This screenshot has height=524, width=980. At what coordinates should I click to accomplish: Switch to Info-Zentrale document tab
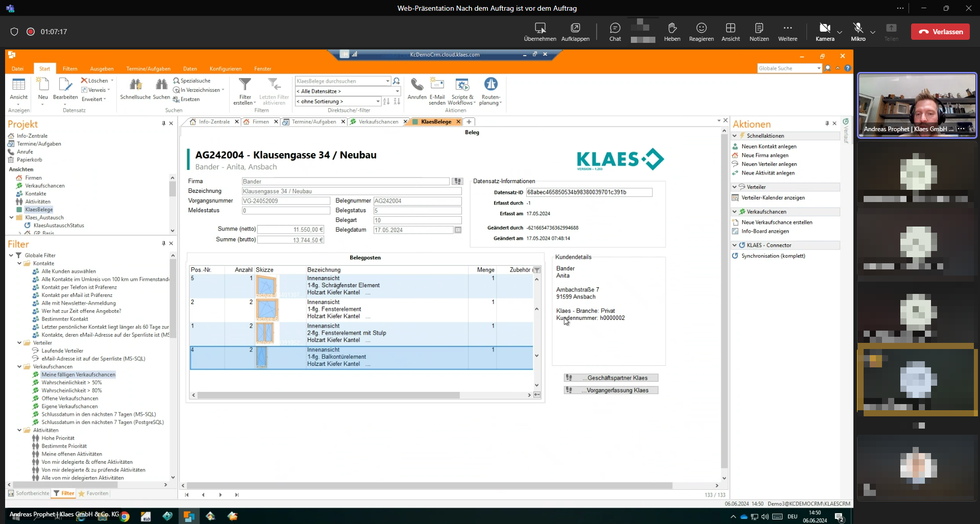point(214,122)
